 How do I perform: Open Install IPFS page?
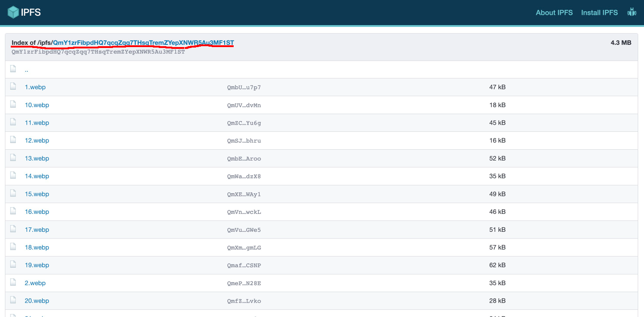pos(599,13)
